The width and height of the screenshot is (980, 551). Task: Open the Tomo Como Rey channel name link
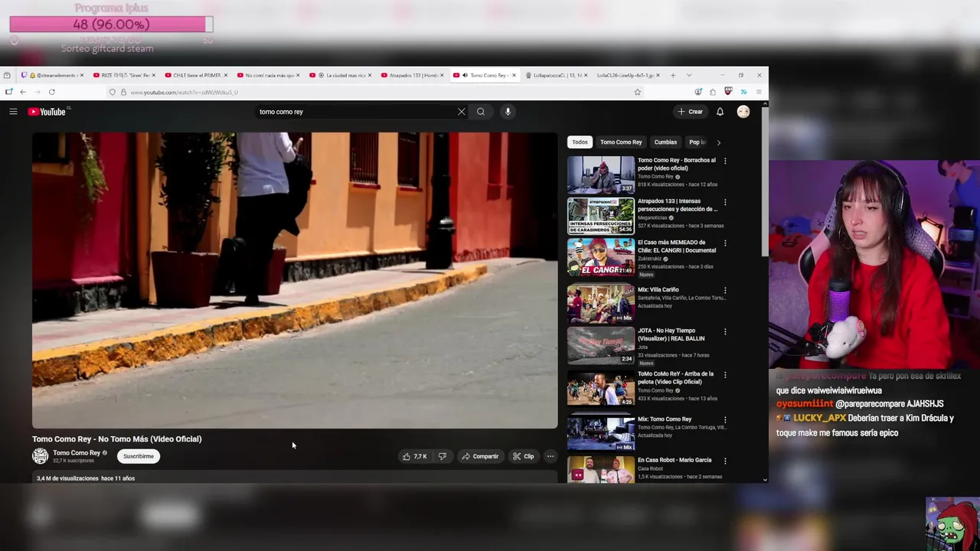(x=77, y=453)
